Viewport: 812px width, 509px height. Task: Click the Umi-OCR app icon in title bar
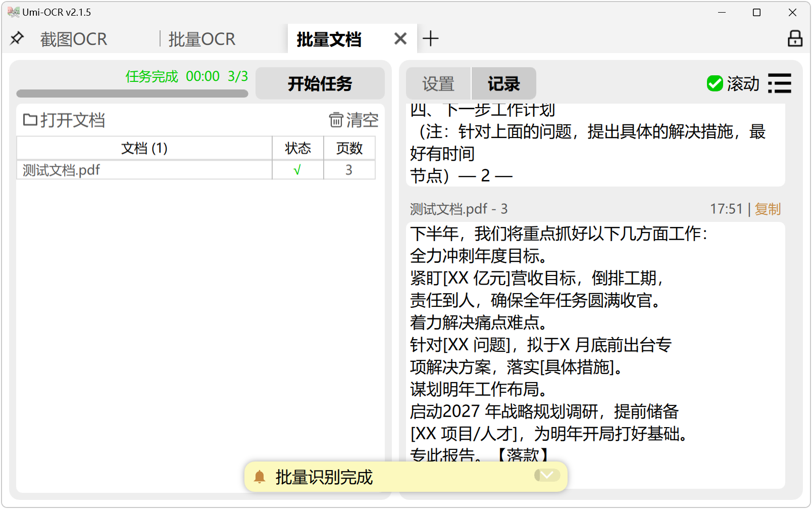14,12
